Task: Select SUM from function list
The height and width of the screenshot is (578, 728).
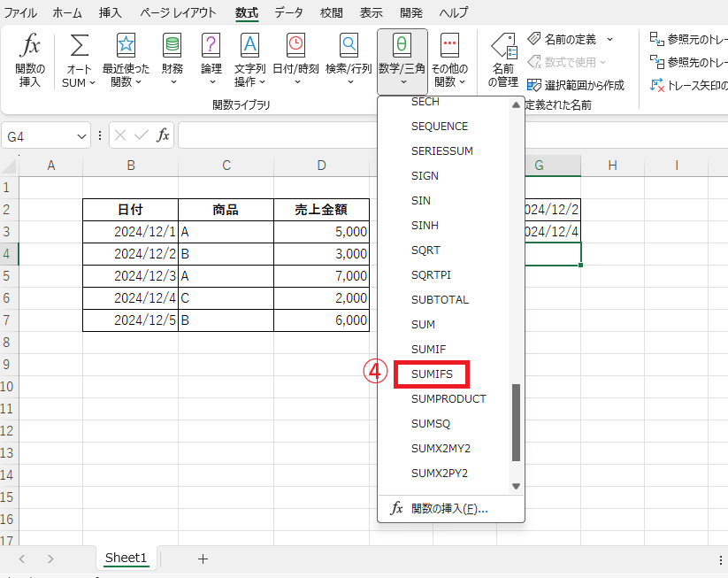Action: click(423, 324)
